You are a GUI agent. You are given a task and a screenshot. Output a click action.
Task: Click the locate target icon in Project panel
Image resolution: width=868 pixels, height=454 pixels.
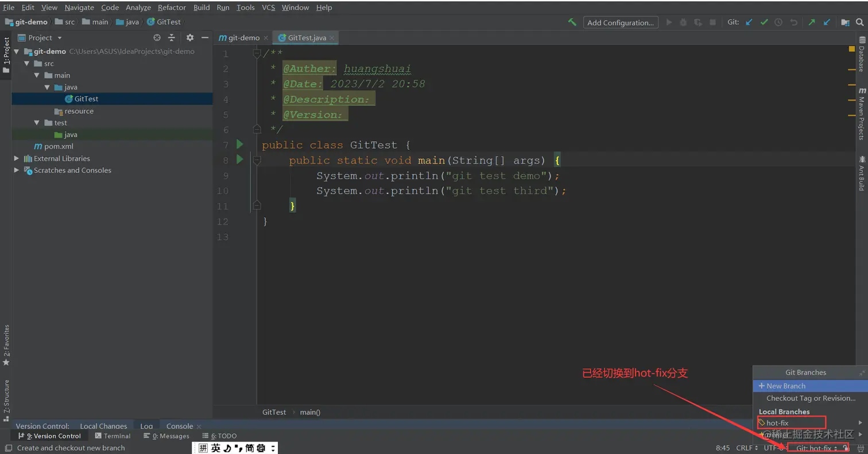[157, 38]
